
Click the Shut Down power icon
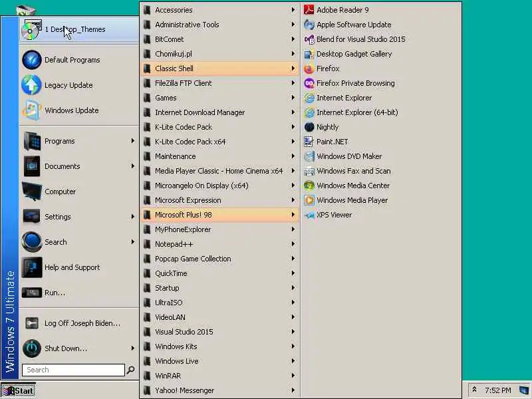tap(31, 348)
